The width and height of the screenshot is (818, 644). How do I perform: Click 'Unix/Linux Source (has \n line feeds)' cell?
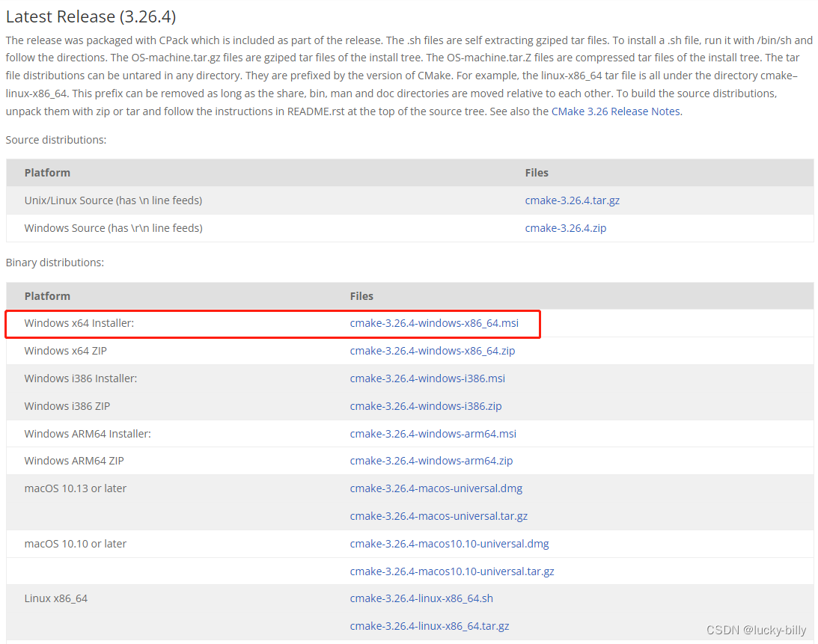(x=113, y=200)
